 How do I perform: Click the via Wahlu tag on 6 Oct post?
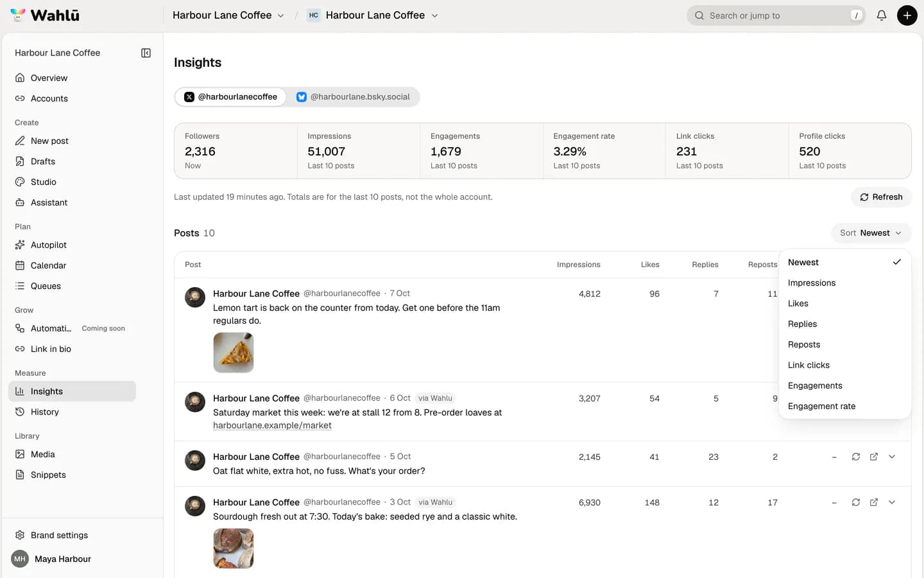pyautogui.click(x=435, y=398)
